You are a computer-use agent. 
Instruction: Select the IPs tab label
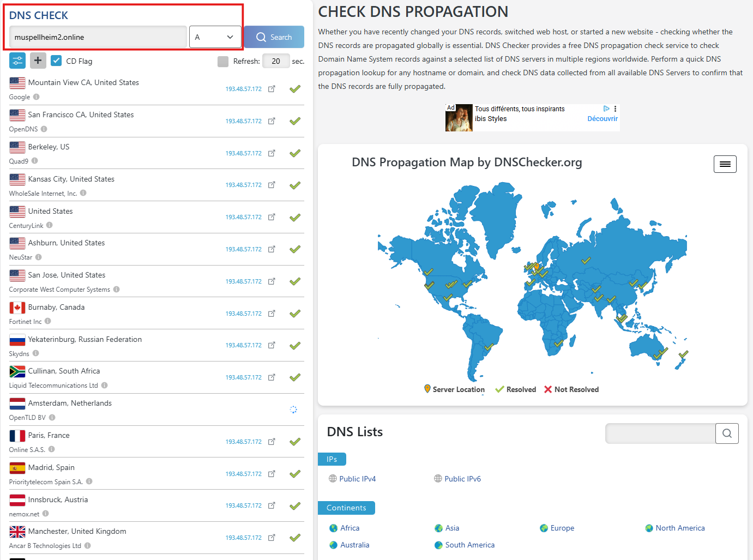point(332,459)
